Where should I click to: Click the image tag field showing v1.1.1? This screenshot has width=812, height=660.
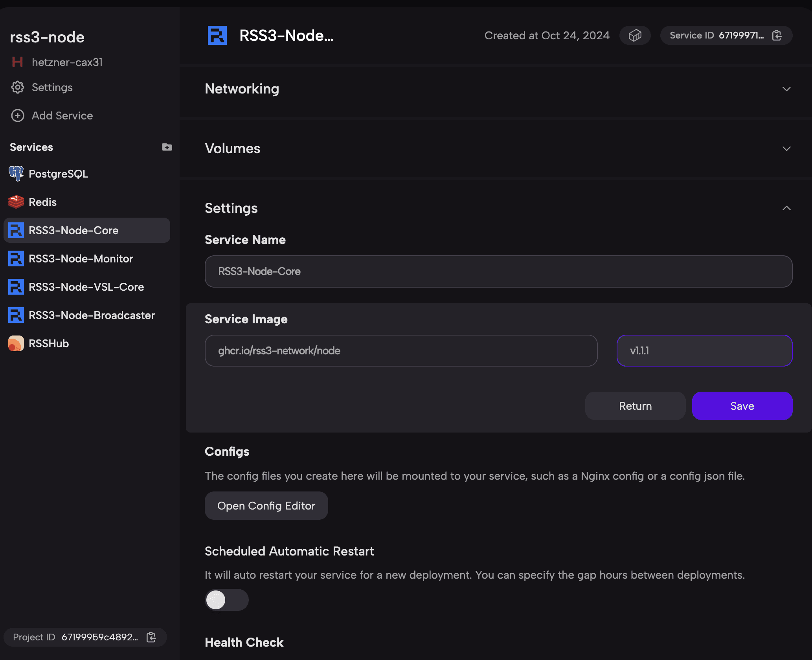704,351
